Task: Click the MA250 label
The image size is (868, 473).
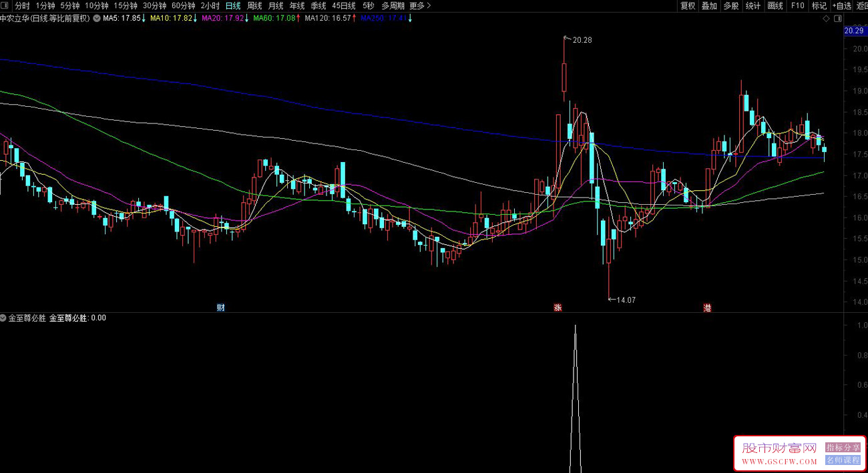Action: 383,19
